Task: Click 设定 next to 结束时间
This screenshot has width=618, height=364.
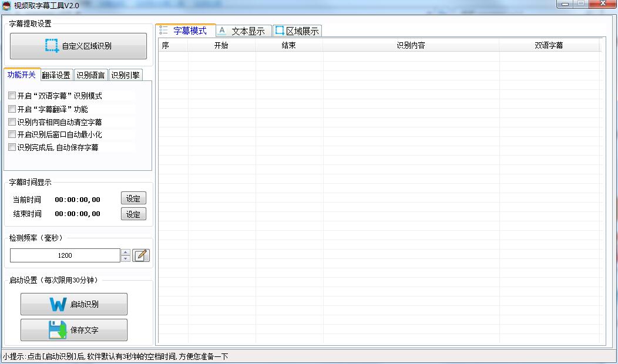Action: point(133,214)
